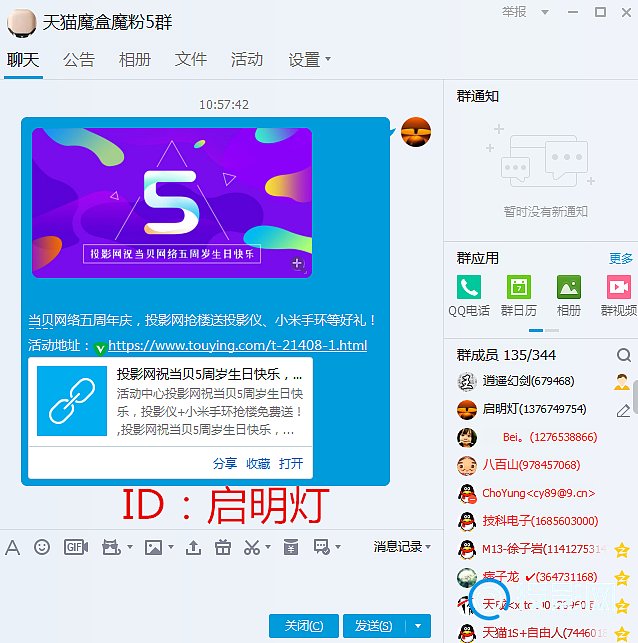Click 分享 on the link card
The width and height of the screenshot is (638, 643).
click(225, 464)
